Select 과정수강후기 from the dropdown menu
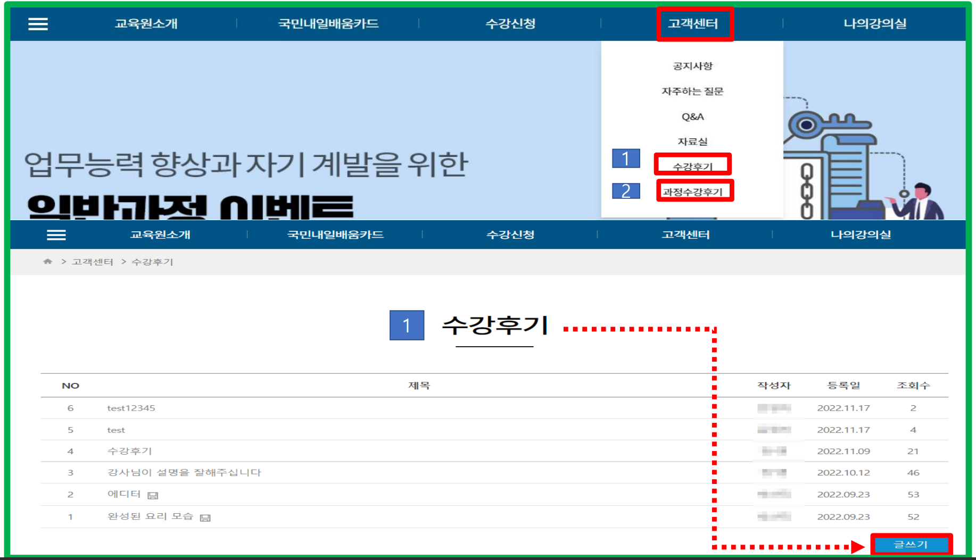Image resolution: width=976 pixels, height=560 pixels. click(693, 191)
